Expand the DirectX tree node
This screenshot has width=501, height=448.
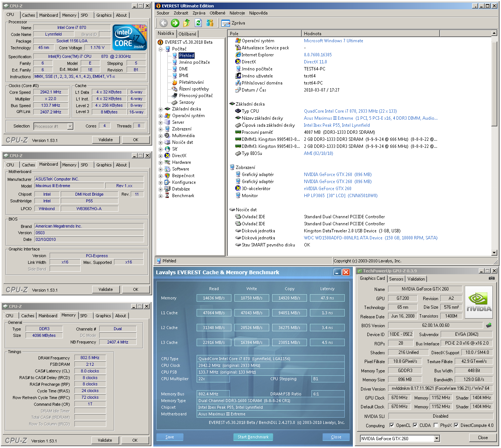point(161,156)
